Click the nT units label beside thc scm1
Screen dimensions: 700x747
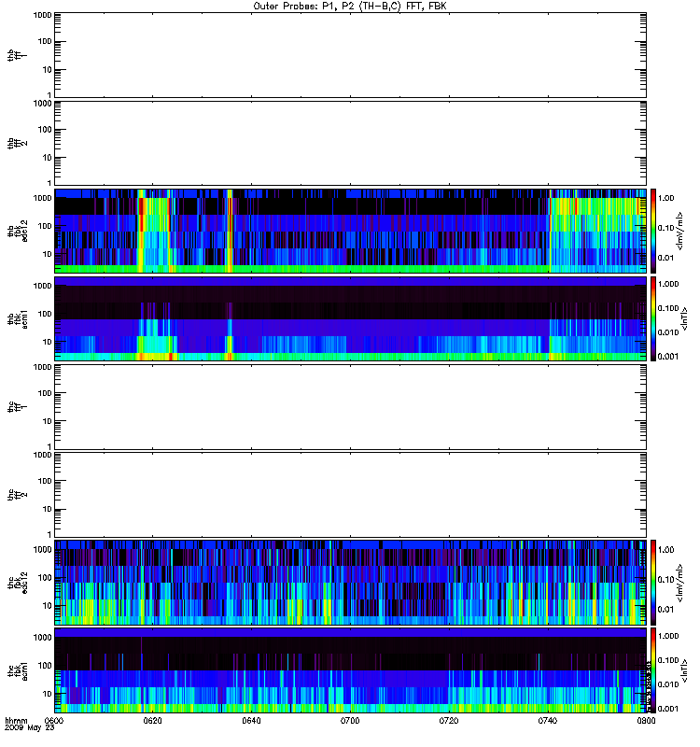(x=685, y=670)
